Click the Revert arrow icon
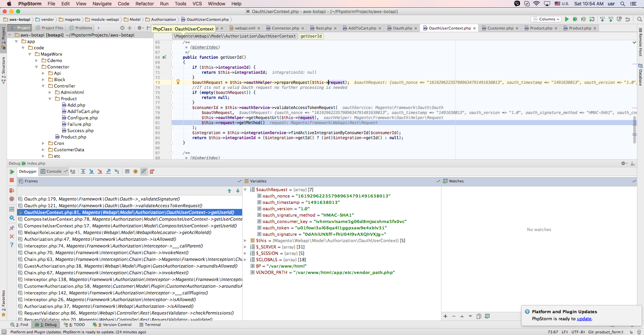The height and width of the screenshot is (335, 644). click(628, 19)
